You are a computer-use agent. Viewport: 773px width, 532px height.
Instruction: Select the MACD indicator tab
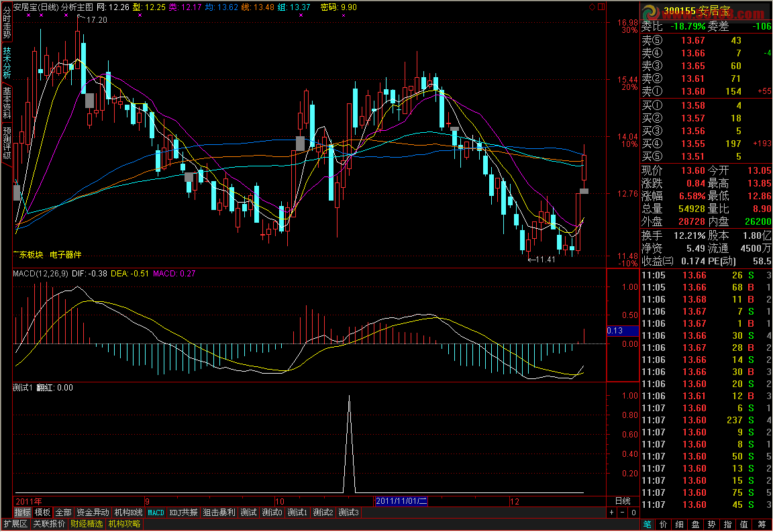click(x=156, y=513)
